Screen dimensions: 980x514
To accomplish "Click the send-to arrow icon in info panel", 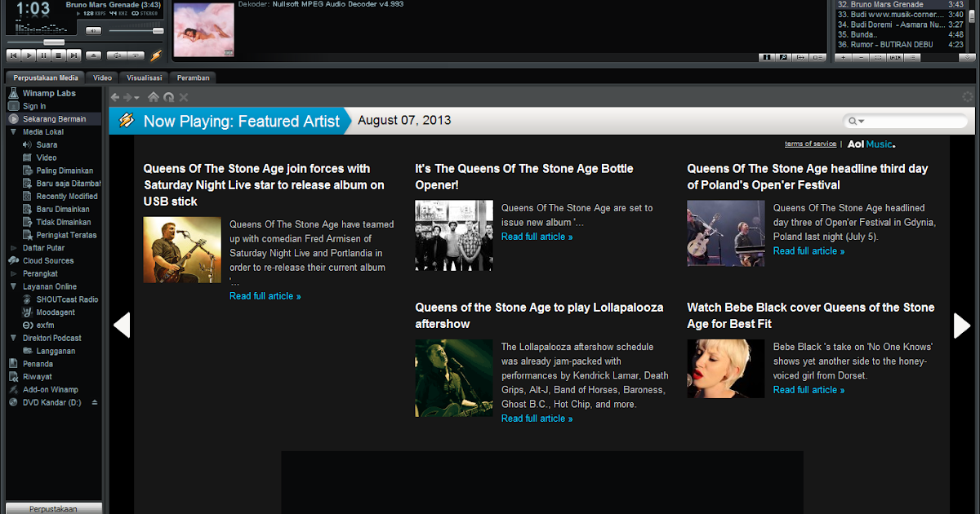I will 800,57.
